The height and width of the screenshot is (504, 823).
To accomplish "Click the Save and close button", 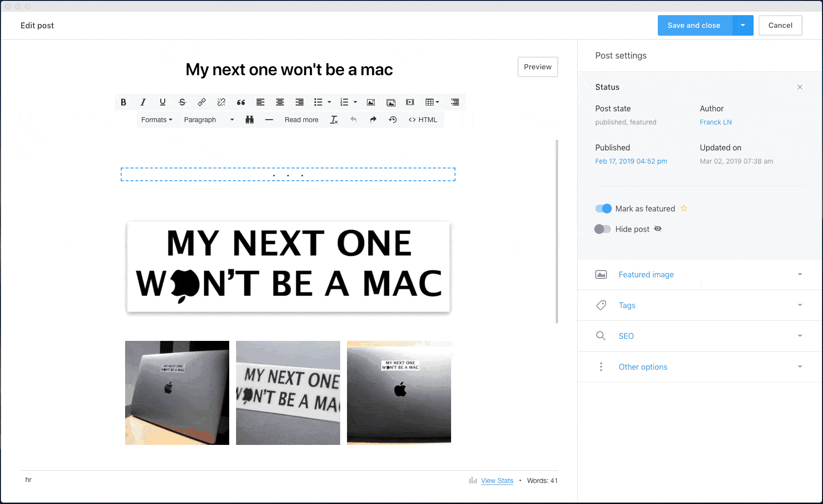I will pyautogui.click(x=694, y=25).
